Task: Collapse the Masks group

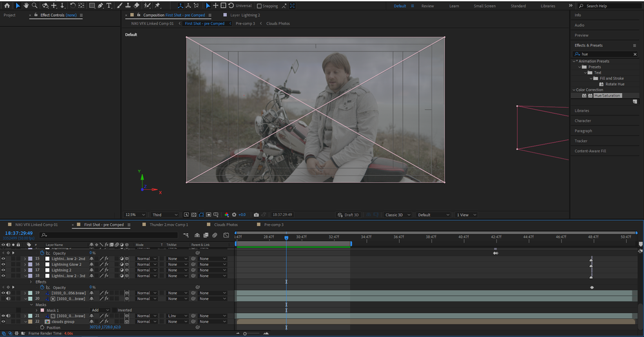Action: click(31, 305)
